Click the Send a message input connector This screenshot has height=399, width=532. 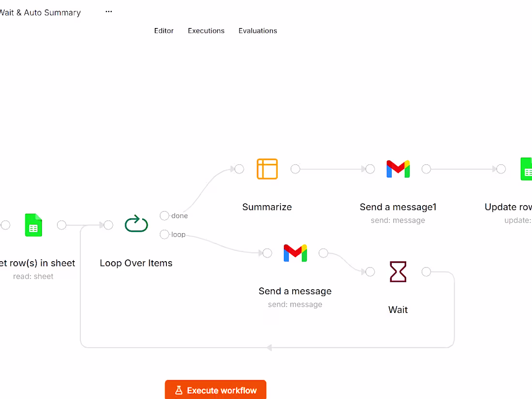267,253
